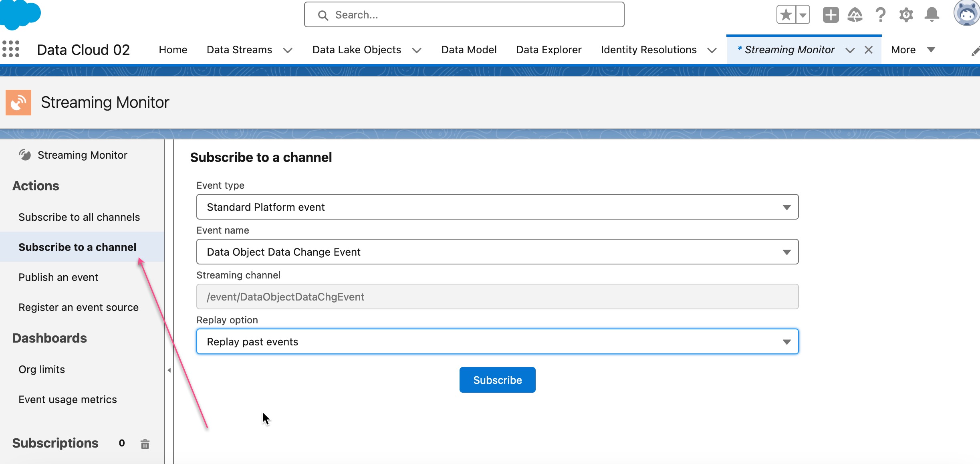Viewport: 980px width, 464px height.
Task: Open the Help question mark icon
Action: point(880,15)
